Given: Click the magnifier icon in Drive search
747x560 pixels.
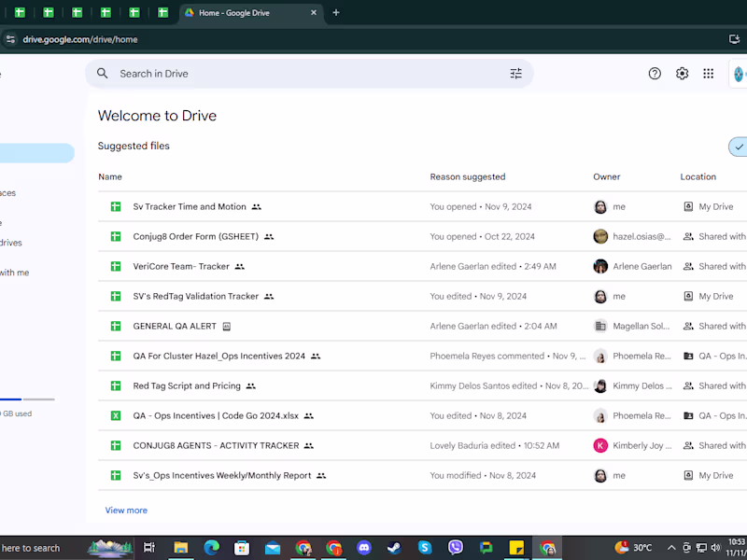Looking at the screenshot, I should pos(103,74).
